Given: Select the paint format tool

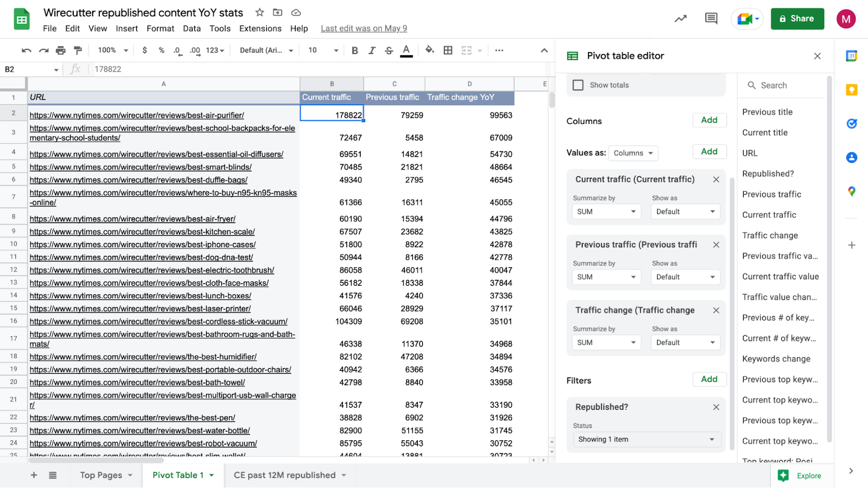Looking at the screenshot, I should pos(78,50).
